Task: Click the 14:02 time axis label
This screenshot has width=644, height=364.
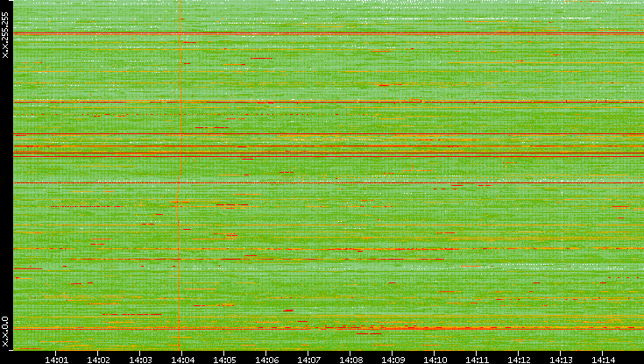Action: click(x=98, y=360)
